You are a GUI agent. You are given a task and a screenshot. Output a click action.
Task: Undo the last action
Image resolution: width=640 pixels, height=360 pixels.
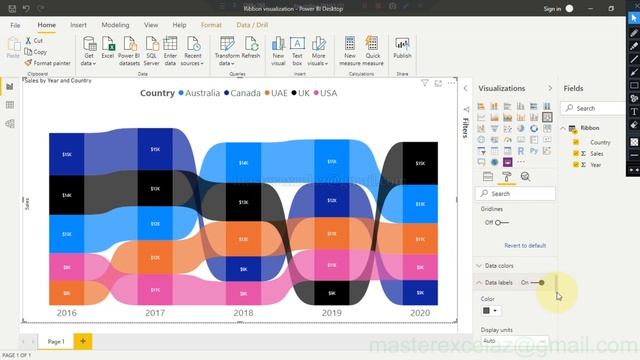[x=26, y=8]
